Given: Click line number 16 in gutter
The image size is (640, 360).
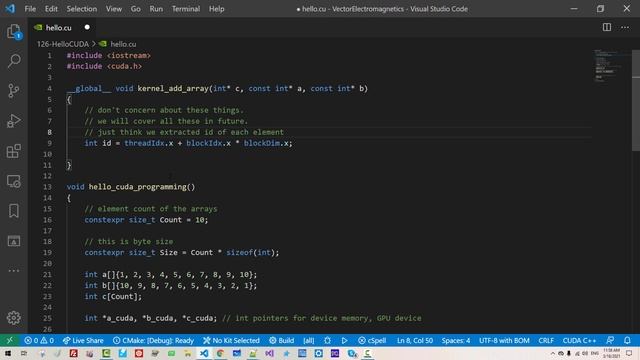Looking at the screenshot, I should coord(47,220).
